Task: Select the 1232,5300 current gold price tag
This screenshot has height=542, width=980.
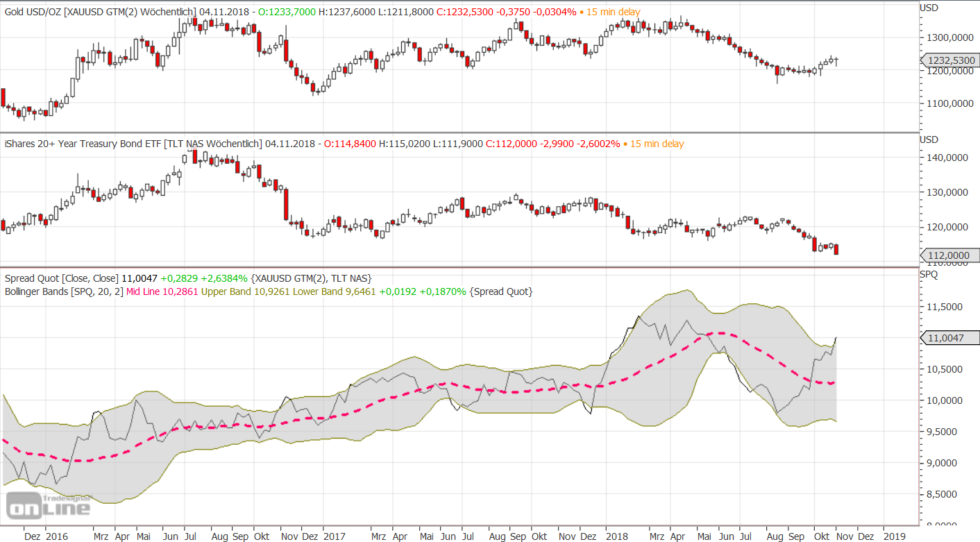Action: (x=949, y=61)
